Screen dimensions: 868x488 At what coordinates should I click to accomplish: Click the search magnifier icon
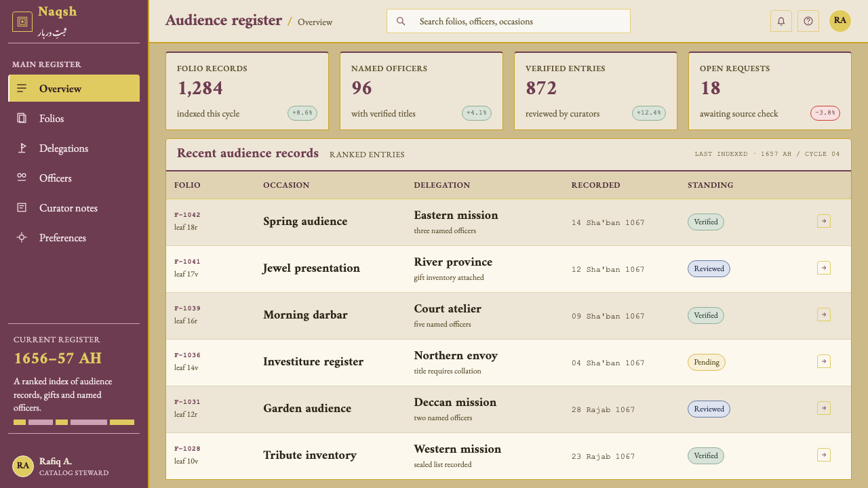401,21
